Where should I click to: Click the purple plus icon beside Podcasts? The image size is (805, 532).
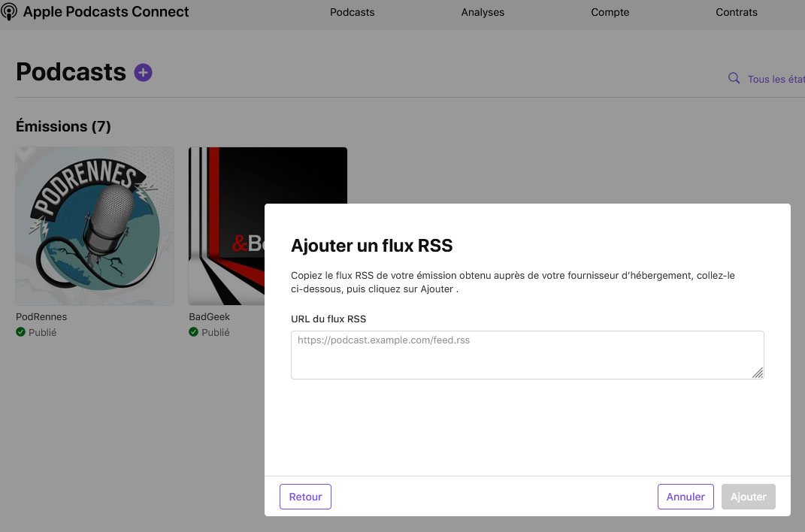(x=143, y=72)
